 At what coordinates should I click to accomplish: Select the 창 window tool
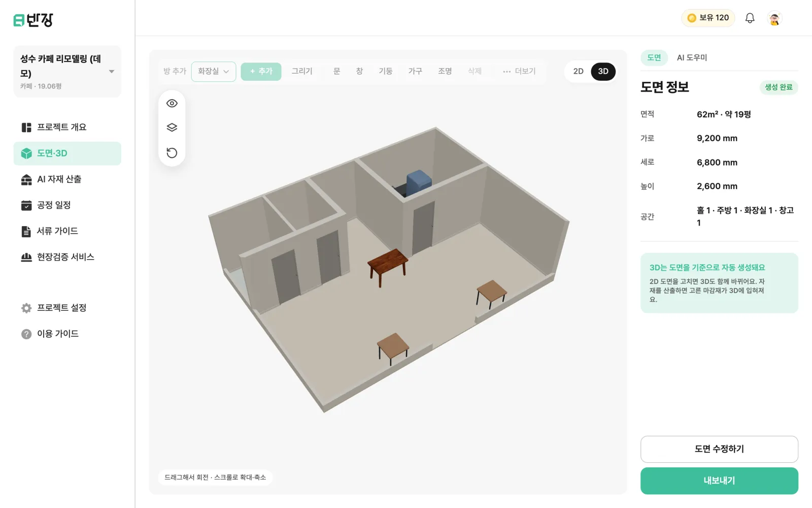(359, 71)
